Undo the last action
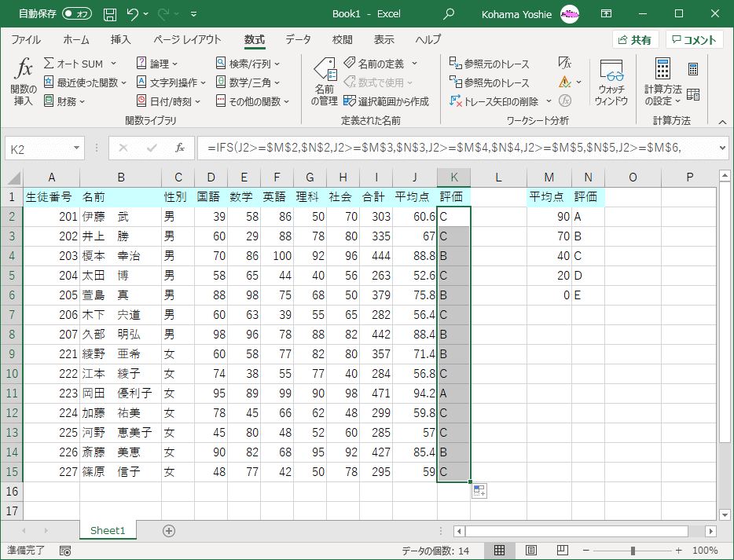Viewport: 734px width, 560px height. (133, 14)
